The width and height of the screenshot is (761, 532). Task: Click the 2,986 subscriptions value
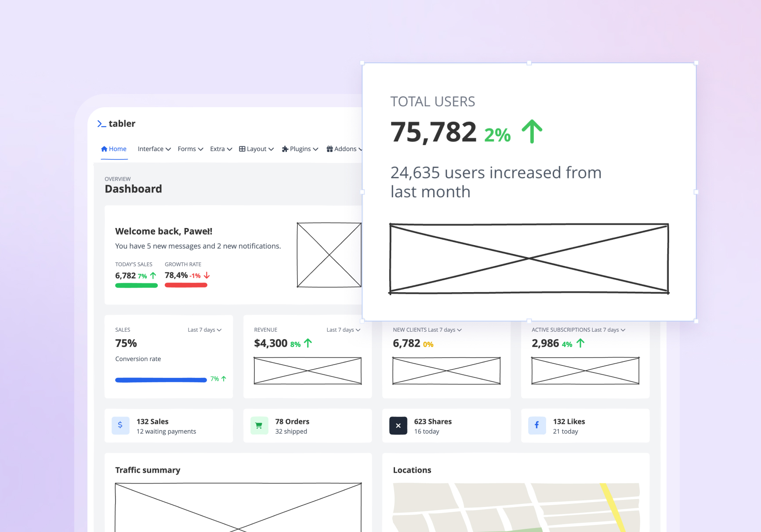click(x=545, y=343)
